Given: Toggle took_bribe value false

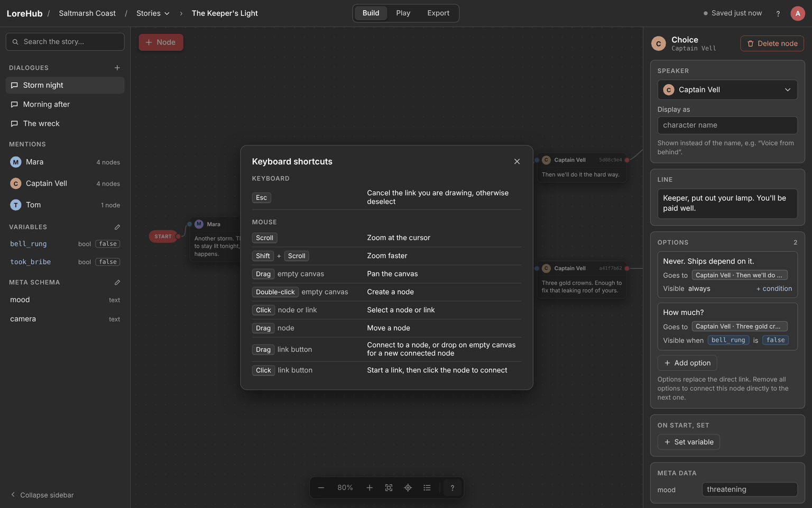Looking at the screenshot, I should 108,262.
